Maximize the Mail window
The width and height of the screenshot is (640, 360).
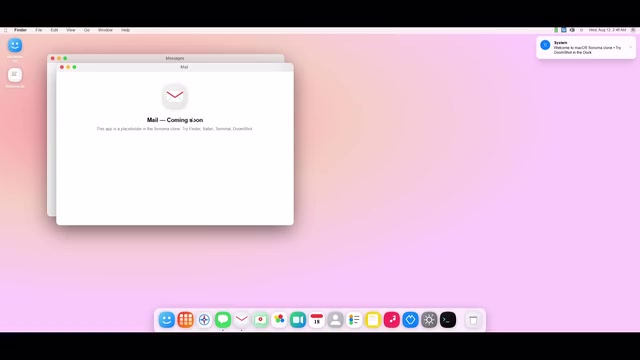coord(74,67)
